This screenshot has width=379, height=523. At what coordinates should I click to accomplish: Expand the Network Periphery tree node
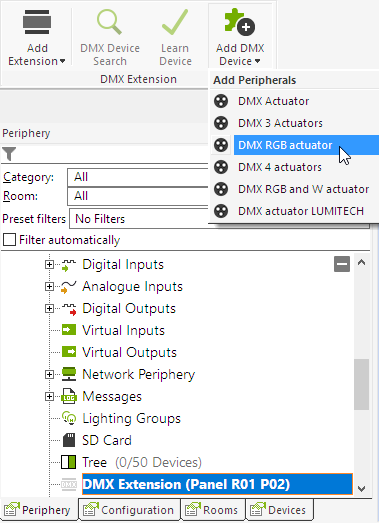click(49, 375)
